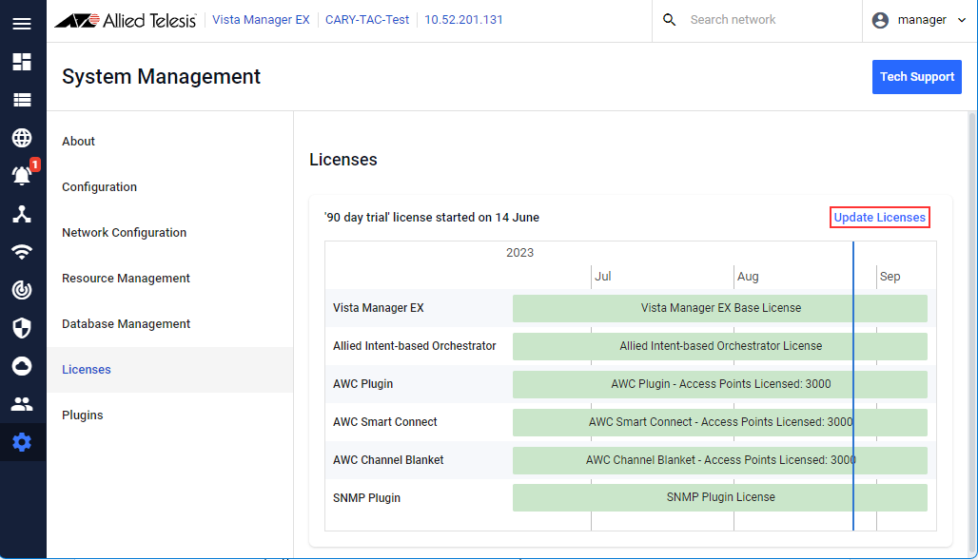
Task: Expand the manager user dropdown
Action: tap(919, 20)
